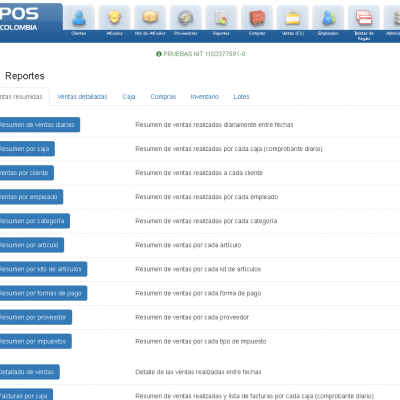Click the info icon beside PRUEBAS NIT
Viewport: 400px width, 400px height.
pyautogui.click(x=159, y=54)
